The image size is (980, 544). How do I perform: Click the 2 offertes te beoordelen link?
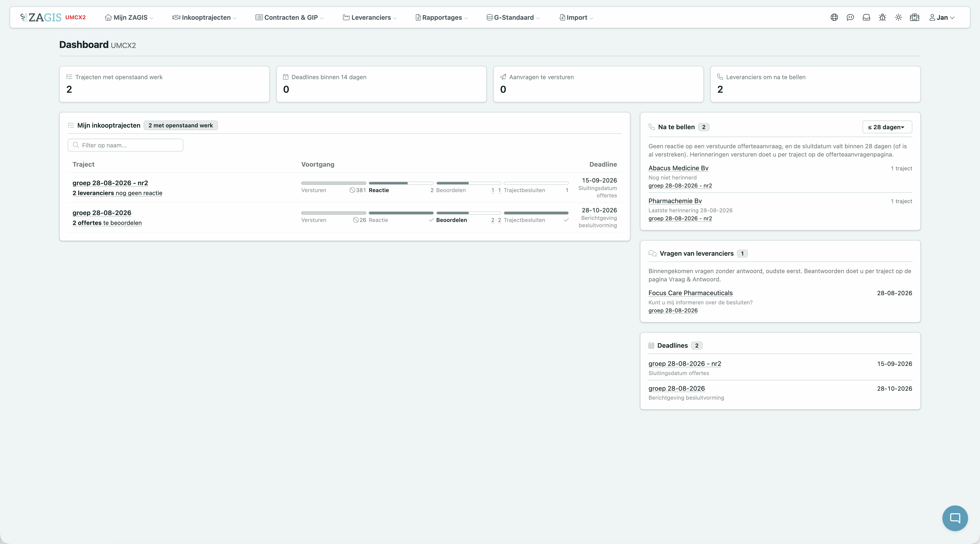pyautogui.click(x=107, y=223)
